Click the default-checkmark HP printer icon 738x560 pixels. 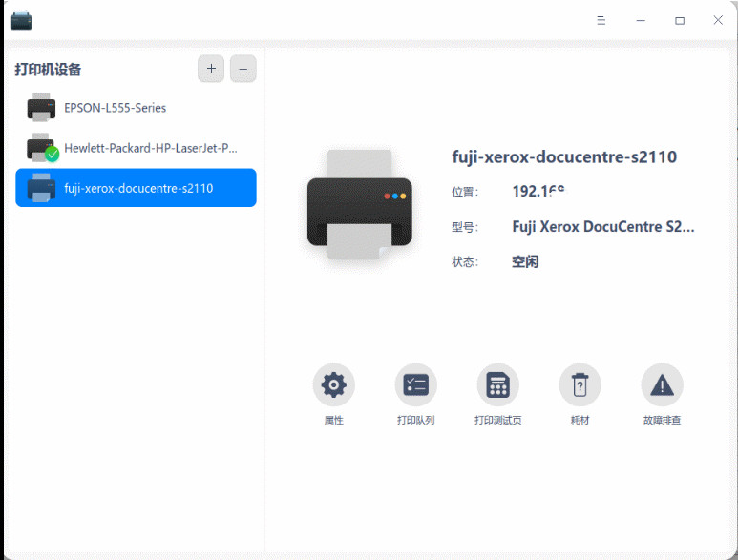click(42, 148)
